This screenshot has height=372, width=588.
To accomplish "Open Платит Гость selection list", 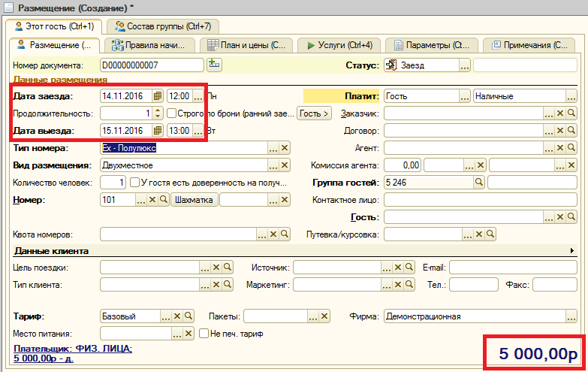I will pos(465,96).
